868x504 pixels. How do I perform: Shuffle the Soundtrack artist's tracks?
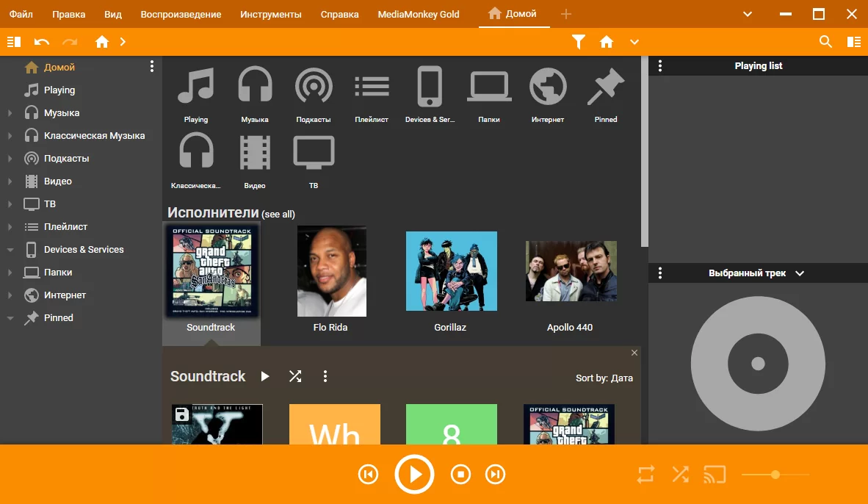click(x=296, y=377)
